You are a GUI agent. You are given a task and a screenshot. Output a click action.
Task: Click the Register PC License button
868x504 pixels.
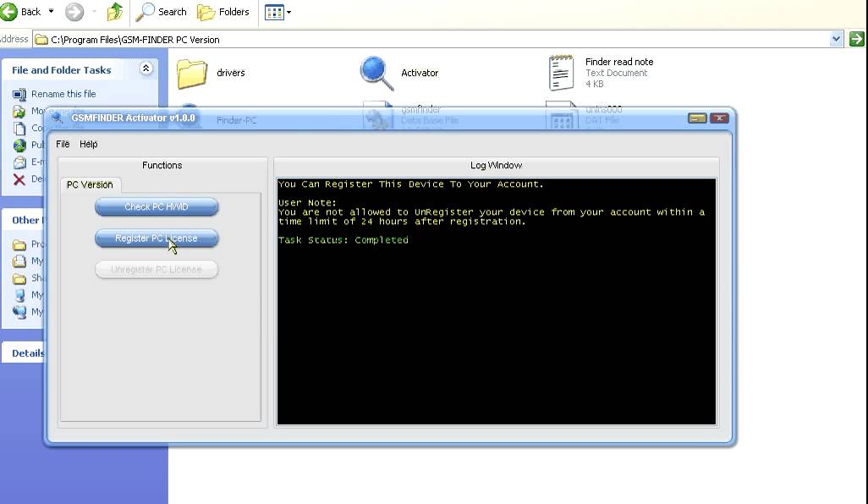pyautogui.click(x=157, y=238)
